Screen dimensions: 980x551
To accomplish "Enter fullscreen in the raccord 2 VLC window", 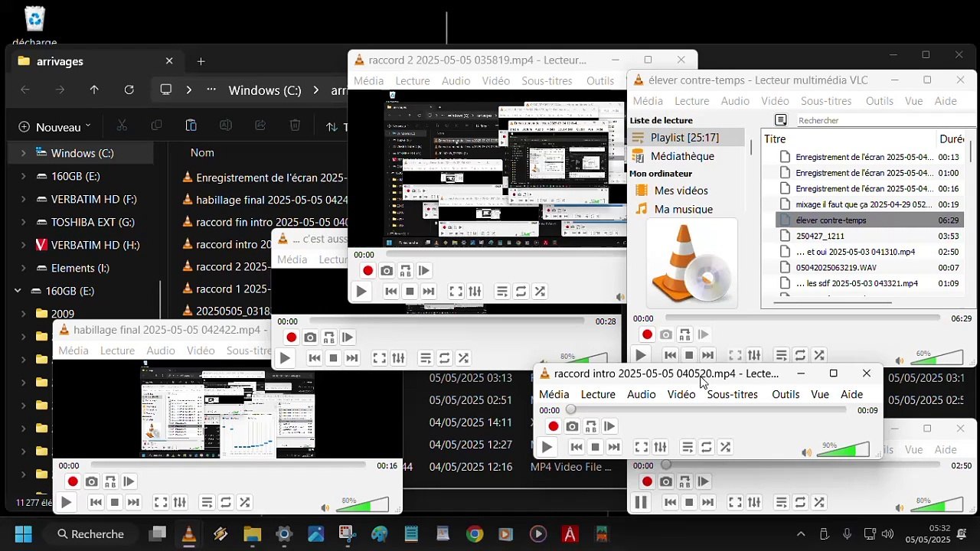I will (456, 292).
